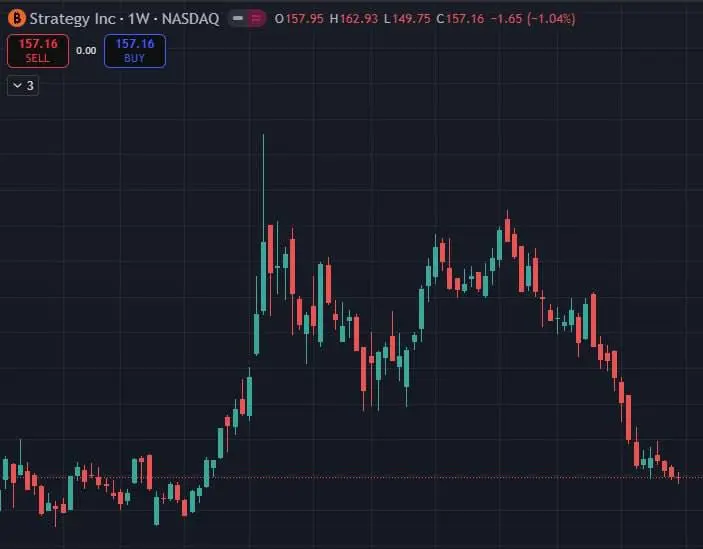This screenshot has height=549, width=703.
Task: Click the high price H162.93
Action: coord(353,19)
